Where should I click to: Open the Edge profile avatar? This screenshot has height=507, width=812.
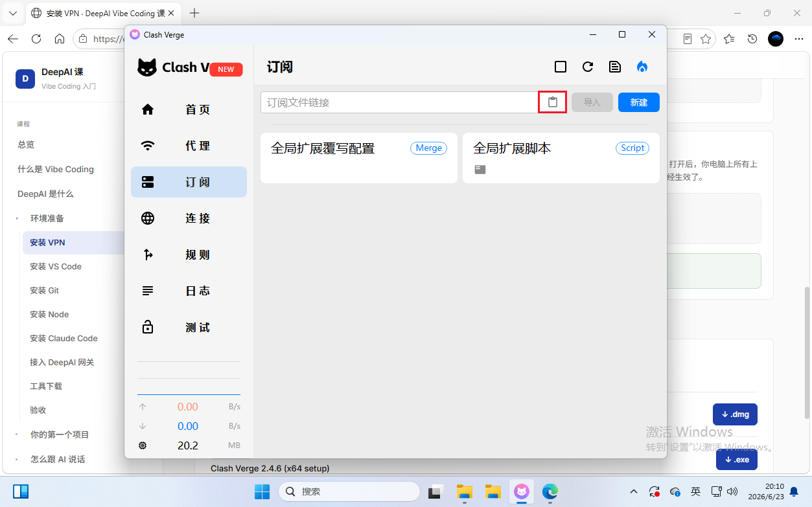pyautogui.click(x=776, y=39)
